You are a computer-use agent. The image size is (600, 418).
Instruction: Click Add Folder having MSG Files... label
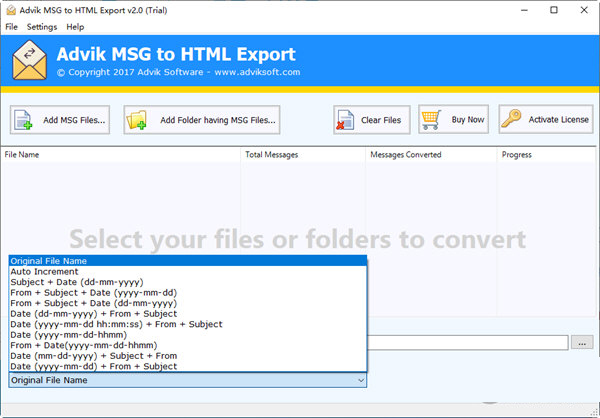click(218, 120)
